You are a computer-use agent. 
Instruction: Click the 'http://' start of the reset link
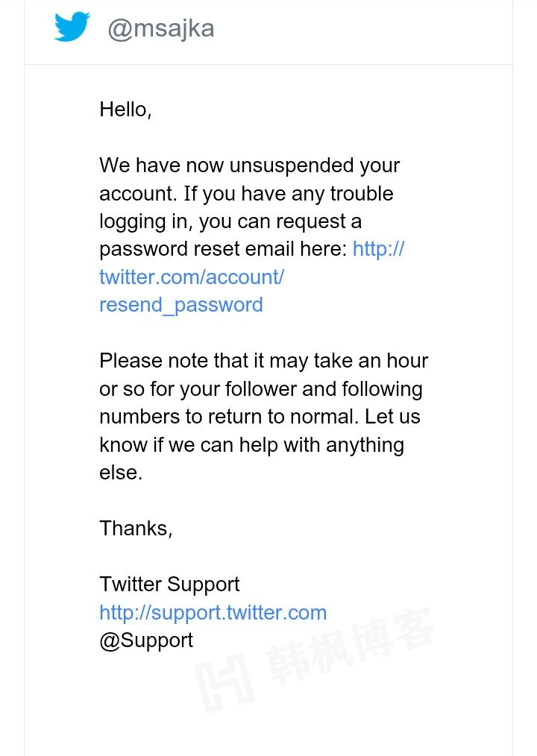click(x=378, y=249)
